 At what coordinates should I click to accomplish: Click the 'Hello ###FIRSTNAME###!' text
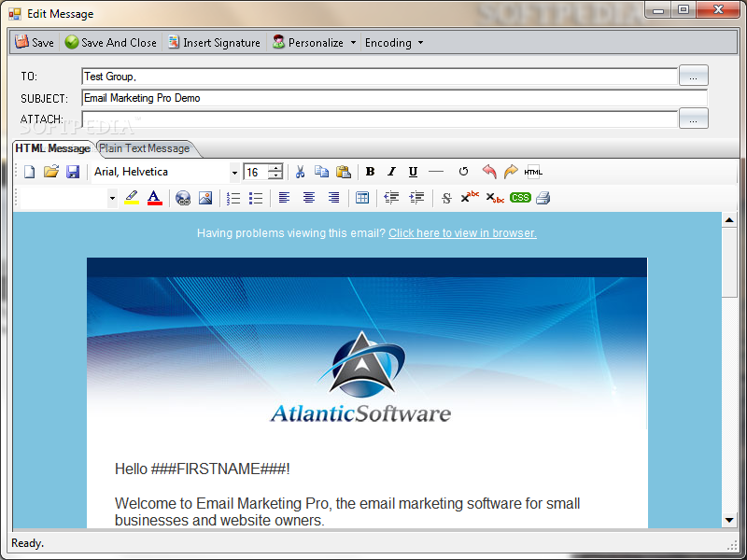coord(202,469)
